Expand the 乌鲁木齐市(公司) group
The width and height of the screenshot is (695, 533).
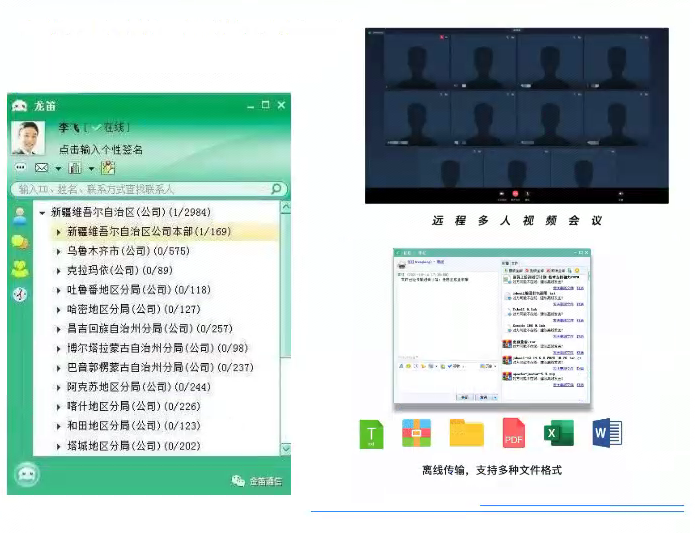coord(59,252)
